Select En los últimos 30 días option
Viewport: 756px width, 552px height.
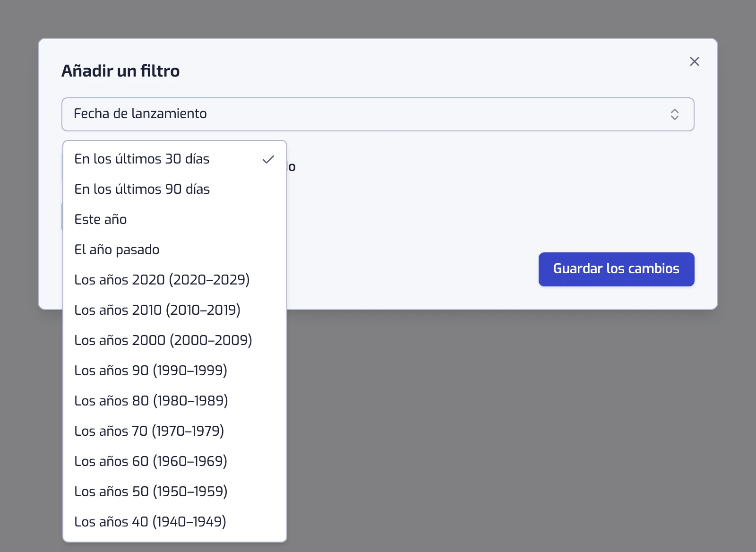pyautogui.click(x=175, y=159)
